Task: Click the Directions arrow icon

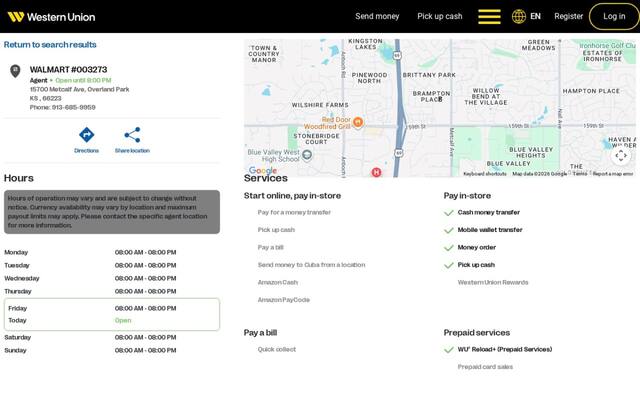Action: pos(87,135)
